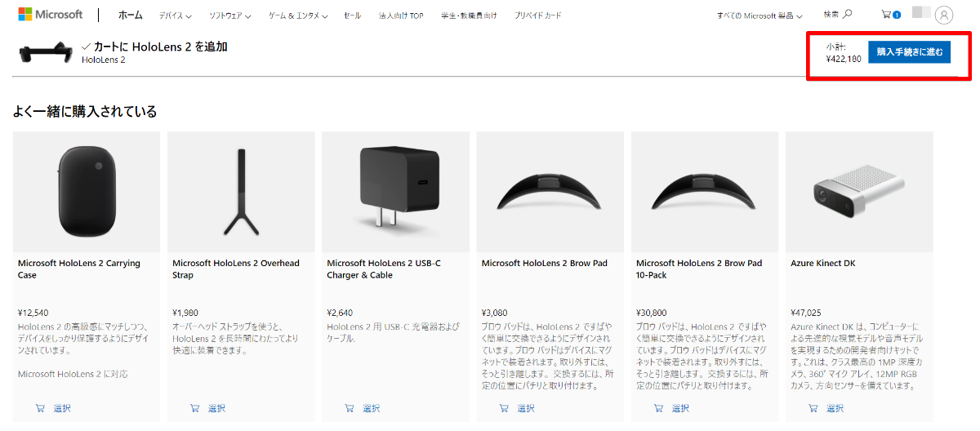
Task: Click 選択 link for Azure Kinect DK
Action: (835, 408)
